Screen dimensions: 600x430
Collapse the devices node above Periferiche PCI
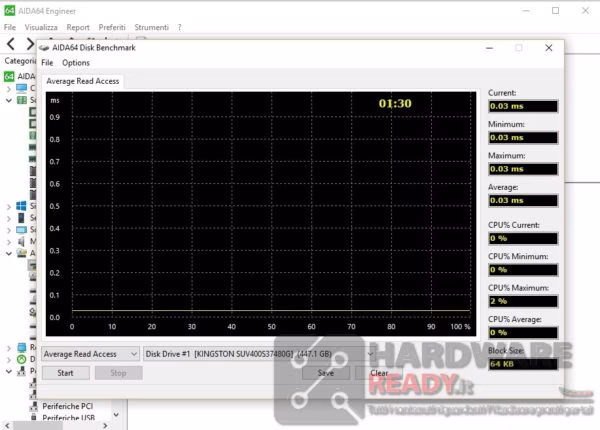(8, 371)
